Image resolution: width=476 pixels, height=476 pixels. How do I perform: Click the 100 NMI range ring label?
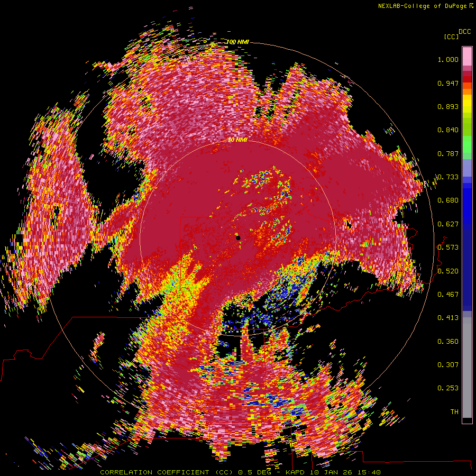237,42
